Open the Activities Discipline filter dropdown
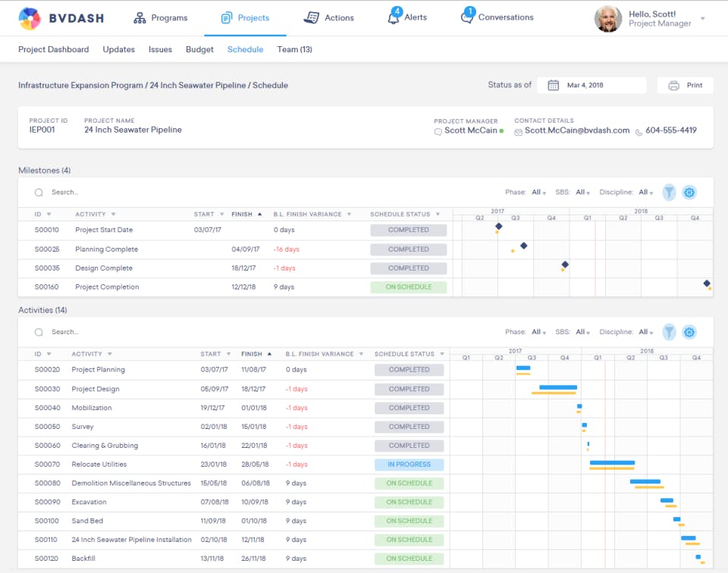 pyautogui.click(x=645, y=332)
